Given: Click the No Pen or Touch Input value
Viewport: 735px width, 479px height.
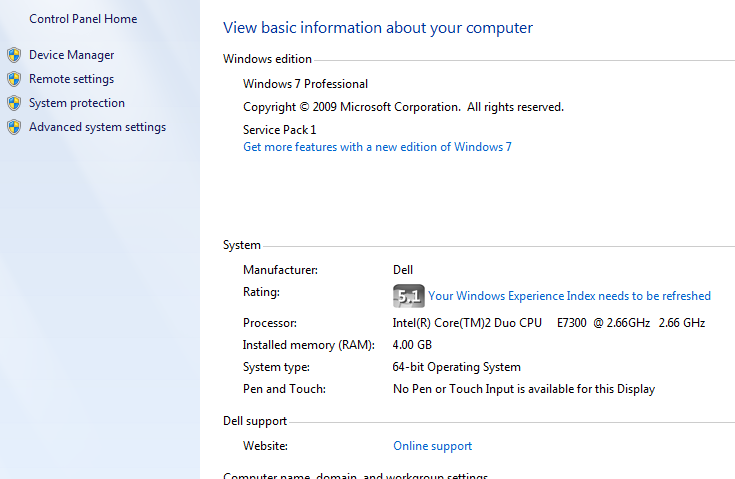Looking at the screenshot, I should tap(524, 389).
